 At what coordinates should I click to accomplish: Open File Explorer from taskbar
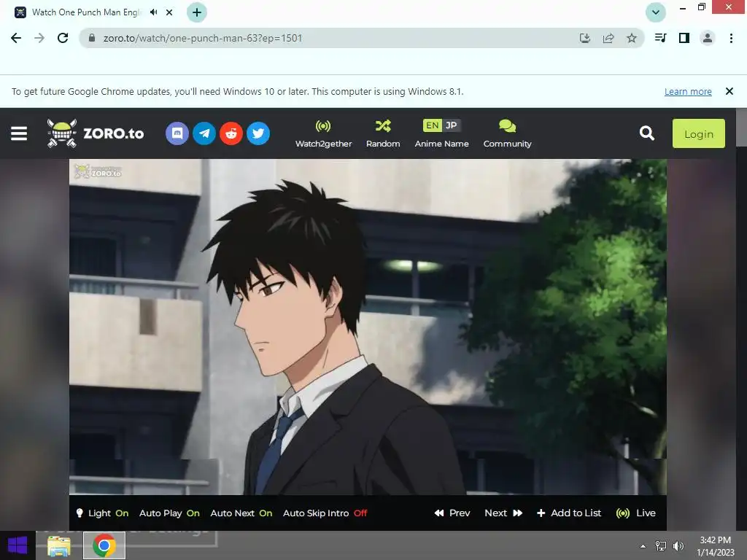pos(59,545)
